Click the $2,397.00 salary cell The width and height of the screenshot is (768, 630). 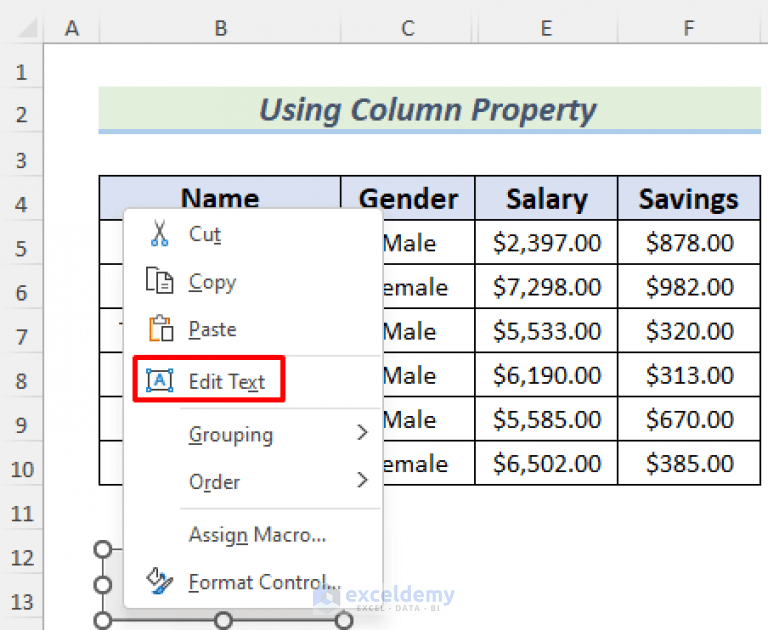point(546,242)
